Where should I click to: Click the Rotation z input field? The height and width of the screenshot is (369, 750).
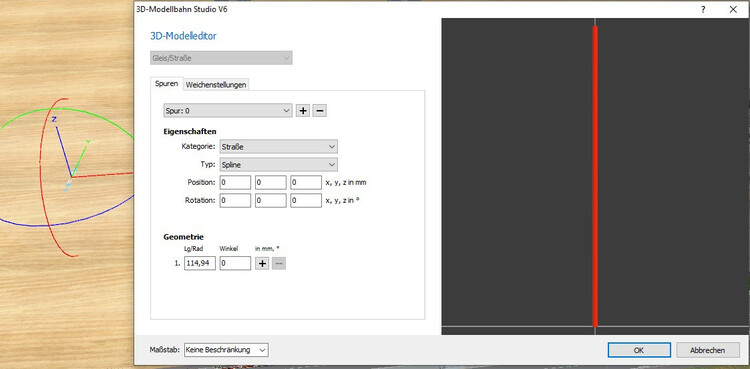tap(306, 201)
